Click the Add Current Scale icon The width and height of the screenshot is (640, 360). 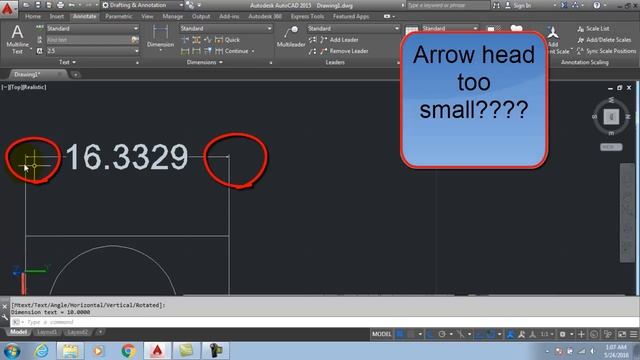pos(553,33)
